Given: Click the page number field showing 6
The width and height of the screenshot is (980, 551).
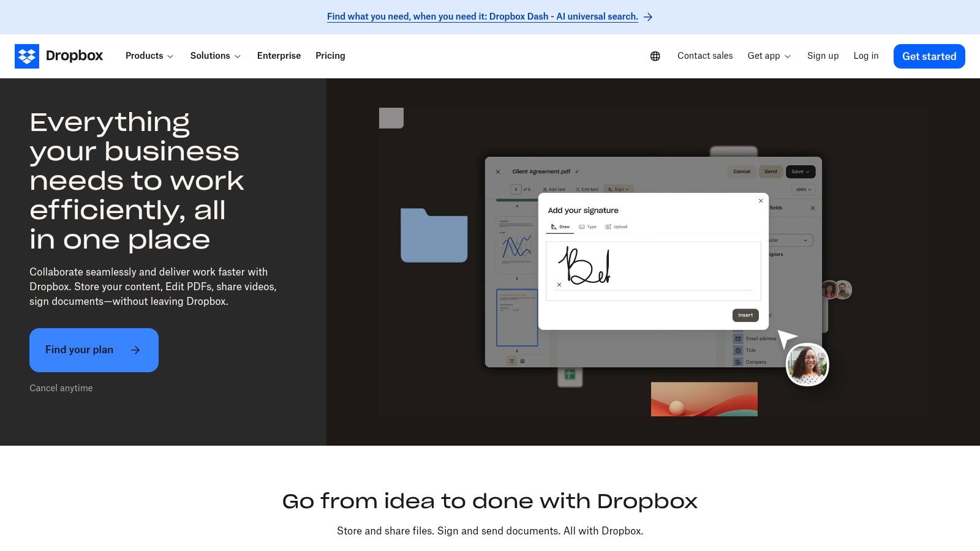Looking at the screenshot, I should [516, 190].
